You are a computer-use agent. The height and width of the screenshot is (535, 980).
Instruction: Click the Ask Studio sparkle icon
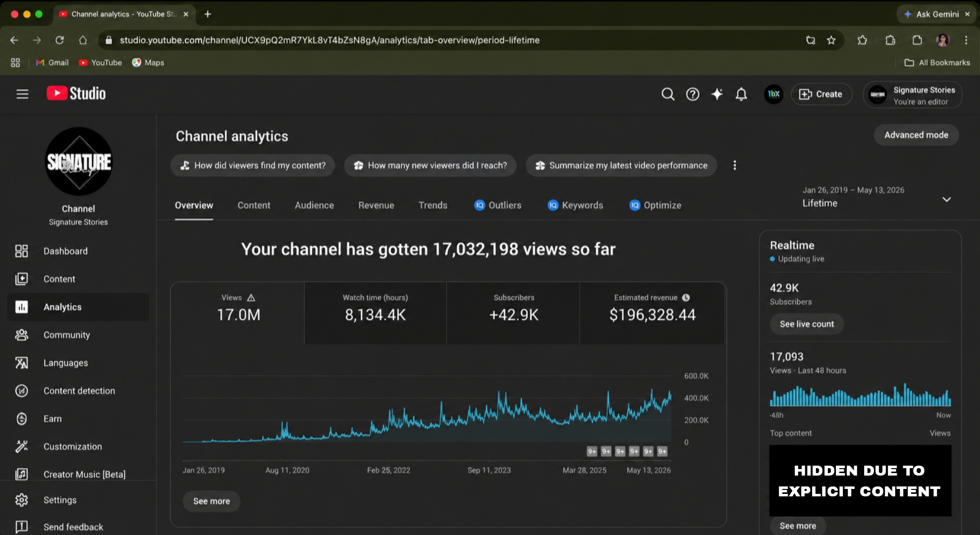pyautogui.click(x=717, y=94)
